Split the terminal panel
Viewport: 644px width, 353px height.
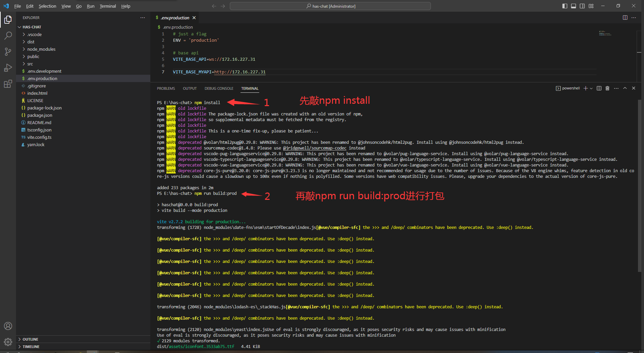(x=599, y=88)
